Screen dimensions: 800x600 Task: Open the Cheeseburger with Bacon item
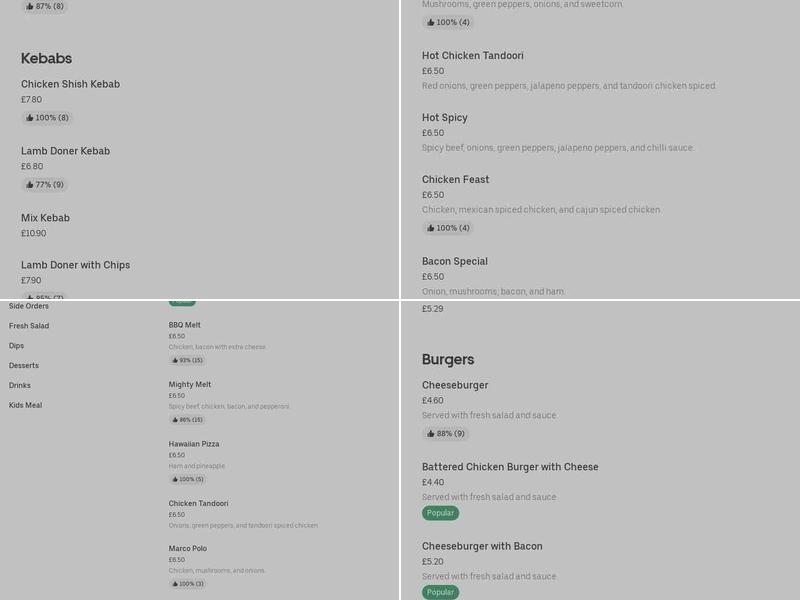[x=482, y=546]
